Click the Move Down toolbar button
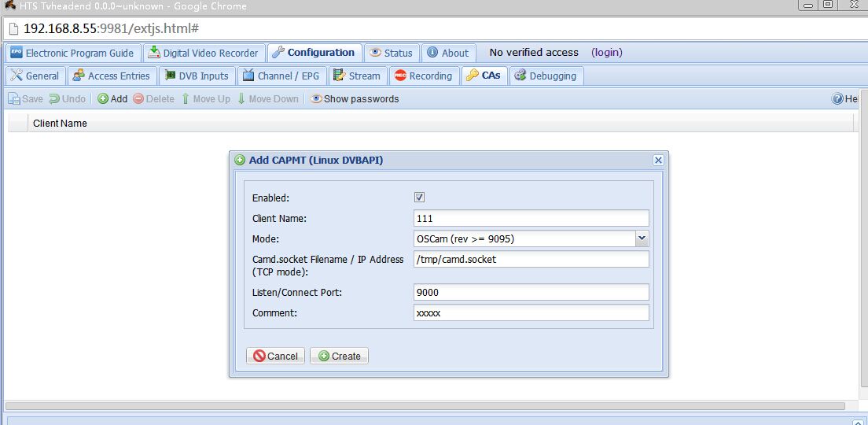 pos(267,99)
